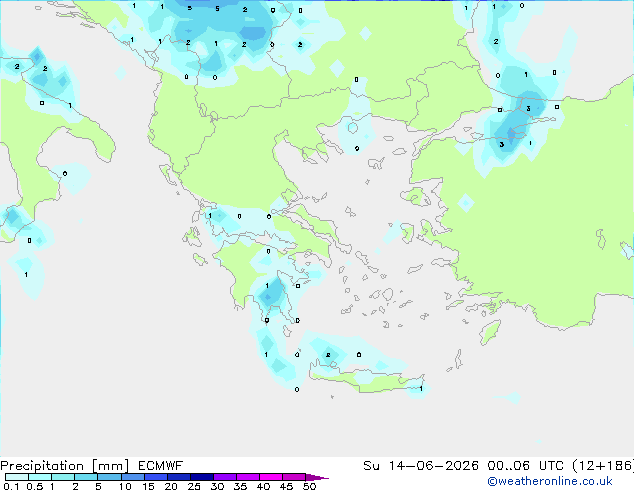This screenshot has width=634, height=490.
Task: Click the '0.1' legend scale label
Action: click(x=11, y=486)
